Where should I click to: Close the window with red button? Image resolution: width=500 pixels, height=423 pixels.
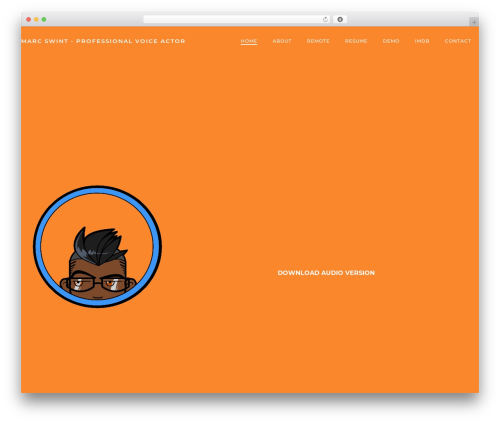coord(29,19)
